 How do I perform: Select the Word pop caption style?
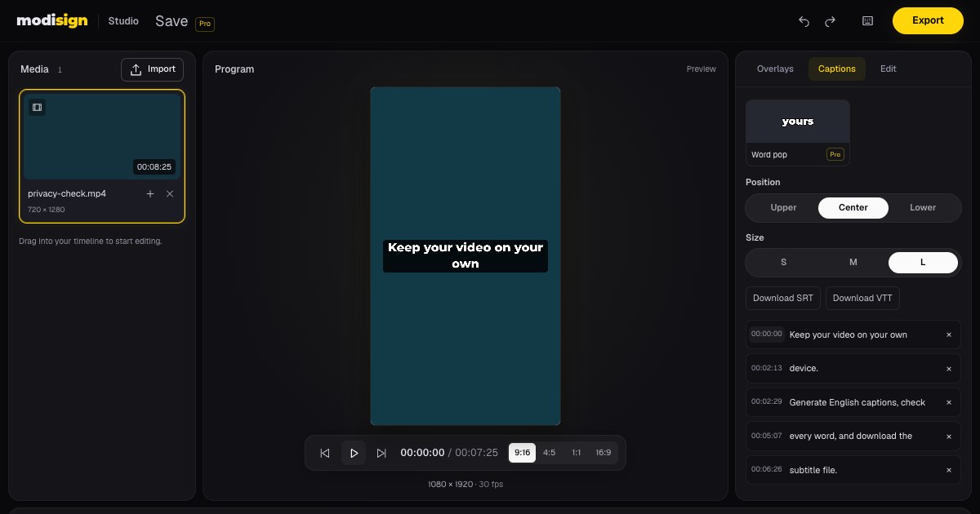pyautogui.click(x=798, y=133)
